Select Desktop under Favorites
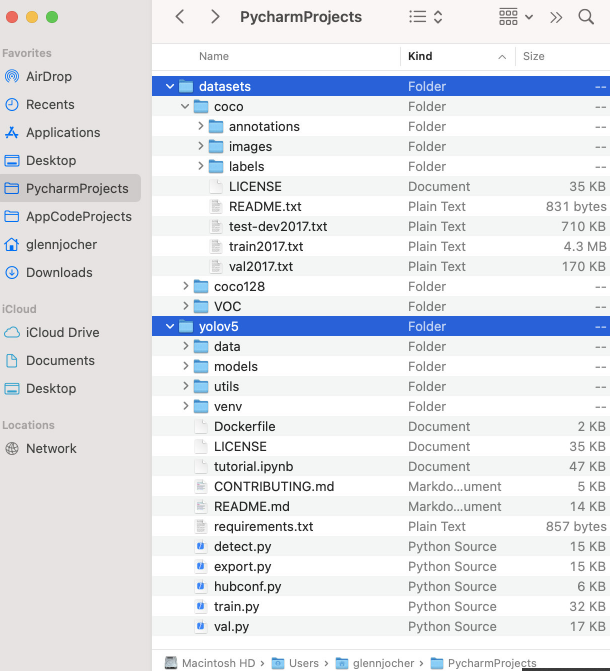Image resolution: width=610 pixels, height=671 pixels. [x=51, y=160]
